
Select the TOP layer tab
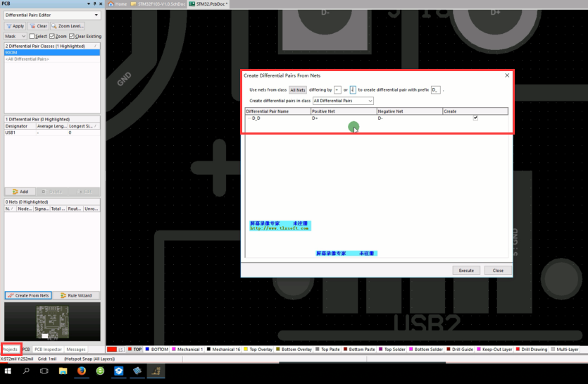pos(135,349)
